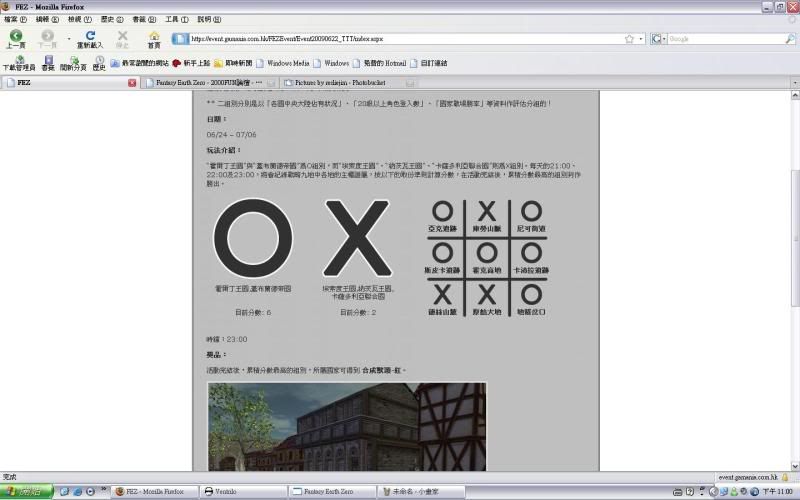This screenshot has width=800, height=500.
Task: Open the 書籤 (Bookmarks) menu
Action: [x=140, y=19]
